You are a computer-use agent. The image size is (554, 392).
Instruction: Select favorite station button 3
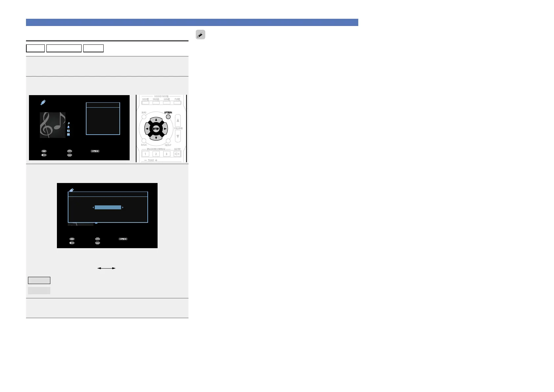tap(167, 154)
